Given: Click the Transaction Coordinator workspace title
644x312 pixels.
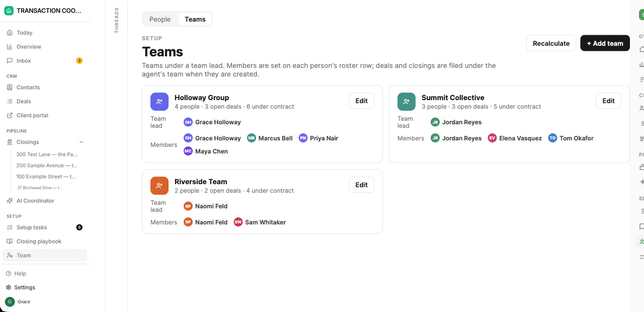Looking at the screenshot, I should click(x=49, y=11).
